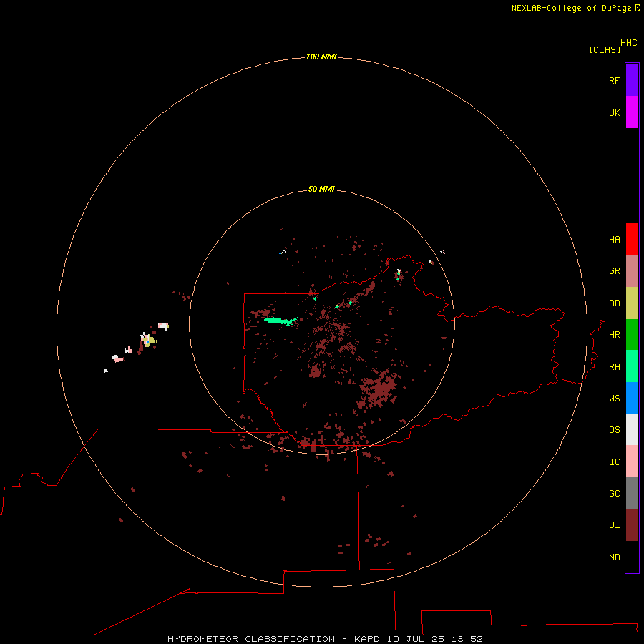
Task: Click the yellow big-drops echo cluster in the west
Action: click(x=150, y=341)
